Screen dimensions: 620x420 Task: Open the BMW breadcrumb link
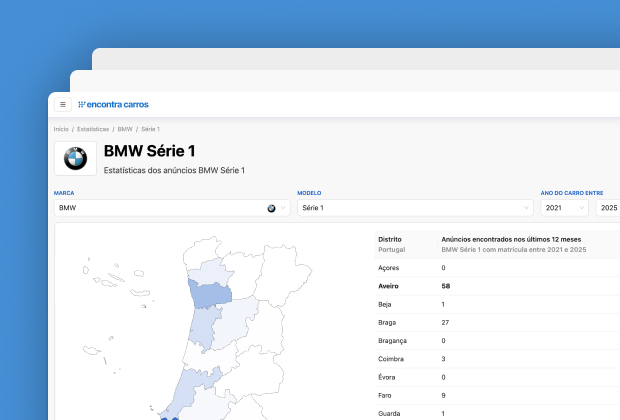click(125, 129)
